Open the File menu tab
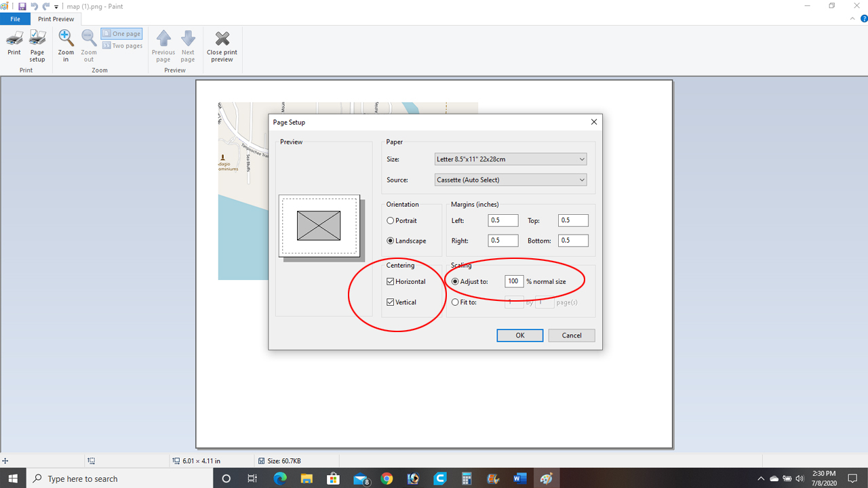Viewport: 868px width, 488px height. (x=15, y=19)
